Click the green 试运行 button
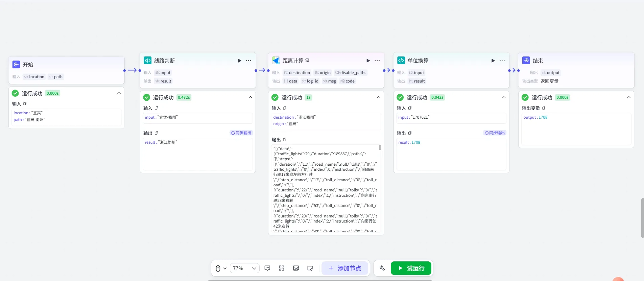Viewport: 644px width, 281px height. pos(411,268)
